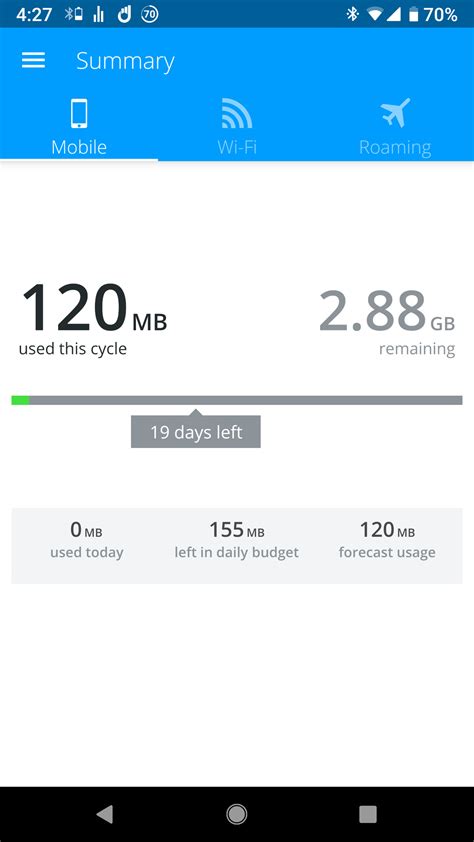Tap the Wi-Fi signal icon
This screenshot has width=474, height=842.
tap(237, 113)
